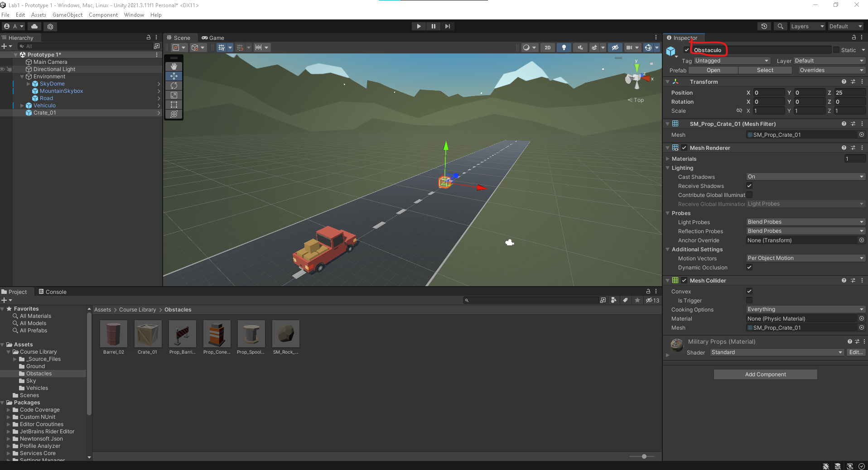This screenshot has width=868, height=470.
Task: Expand the Vehiculo item in Hierarchy
Action: click(22, 106)
